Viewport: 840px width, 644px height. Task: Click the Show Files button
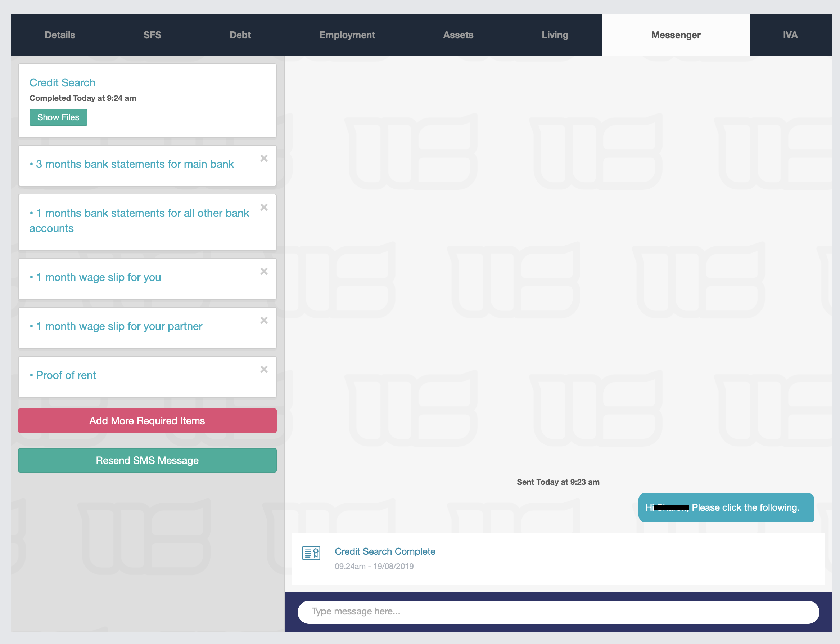pos(58,117)
